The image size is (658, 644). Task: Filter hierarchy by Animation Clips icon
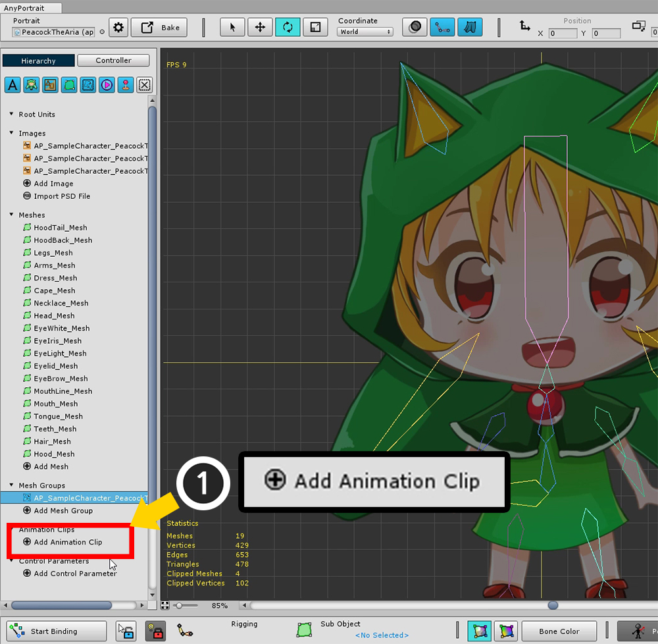click(107, 85)
